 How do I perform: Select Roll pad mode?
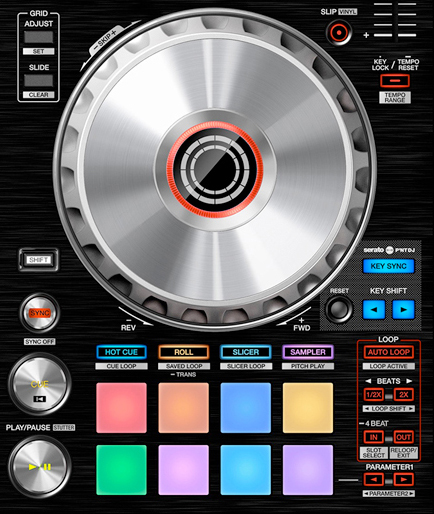coord(184,352)
